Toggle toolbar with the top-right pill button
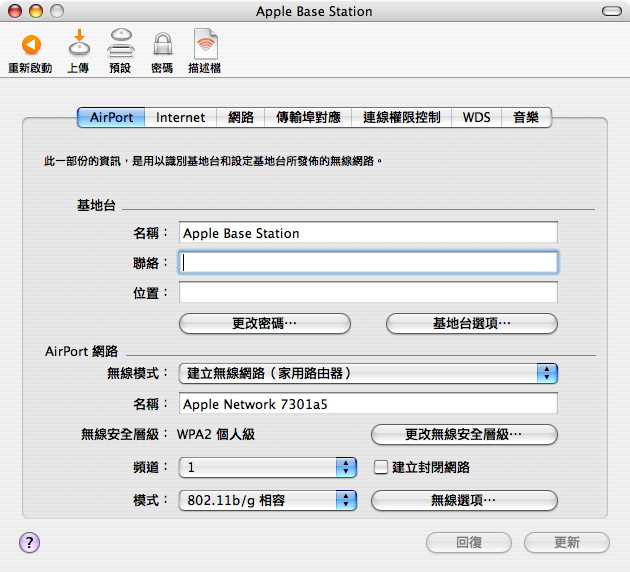The height and width of the screenshot is (572, 630). pyautogui.click(x=612, y=11)
